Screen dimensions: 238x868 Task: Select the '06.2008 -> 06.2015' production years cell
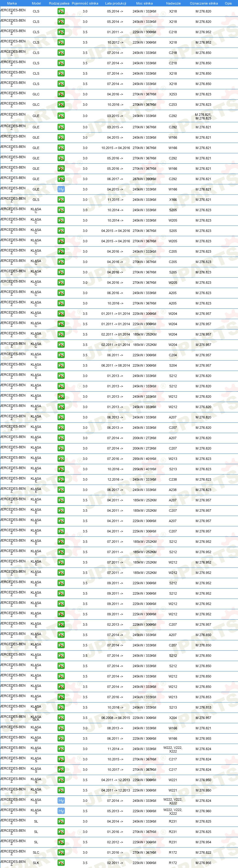point(115,718)
